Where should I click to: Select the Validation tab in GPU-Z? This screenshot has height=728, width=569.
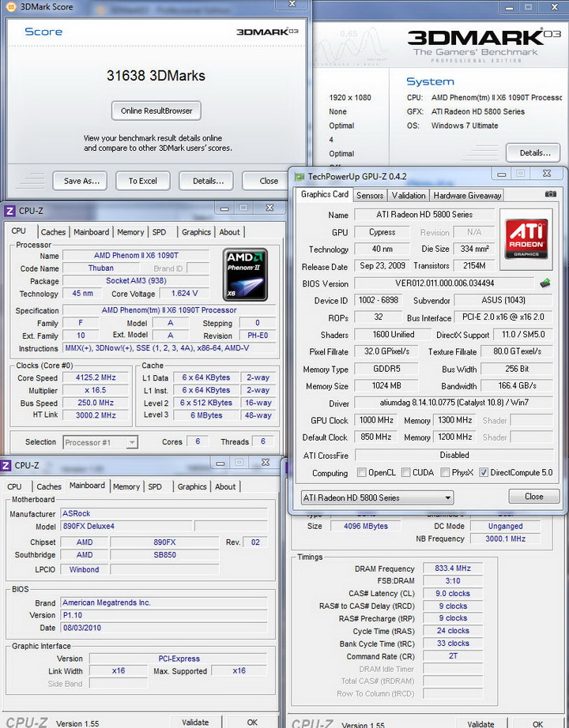tap(408, 196)
